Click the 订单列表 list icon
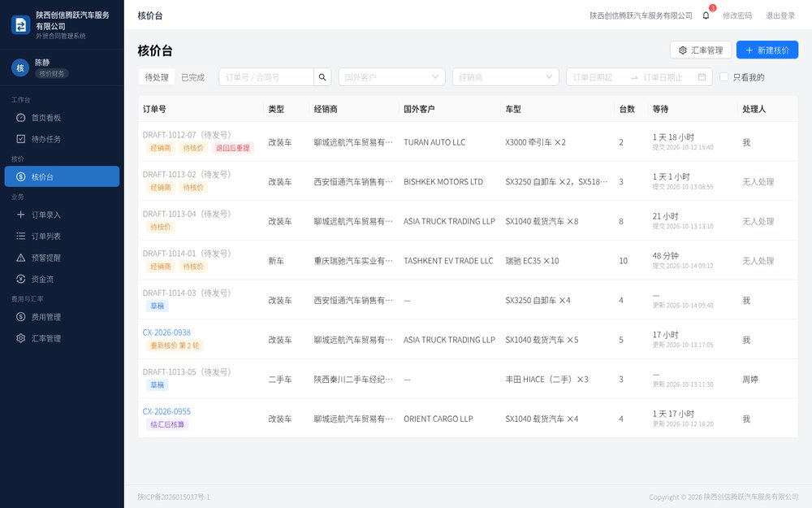Viewport: 812px width, 508px height. (21, 236)
